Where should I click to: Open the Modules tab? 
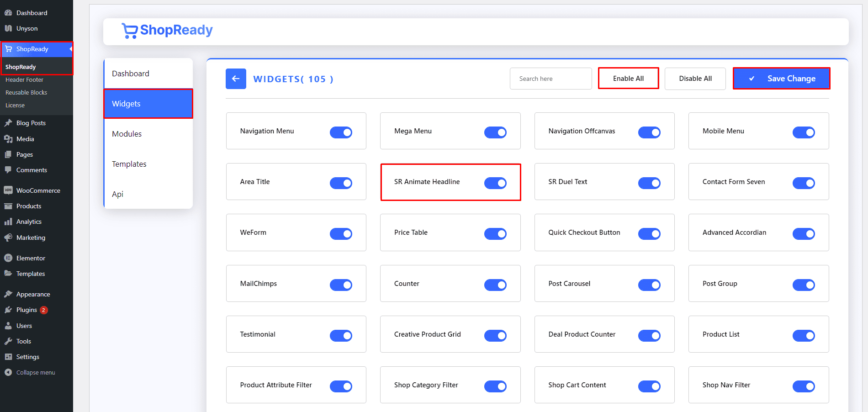(x=127, y=134)
